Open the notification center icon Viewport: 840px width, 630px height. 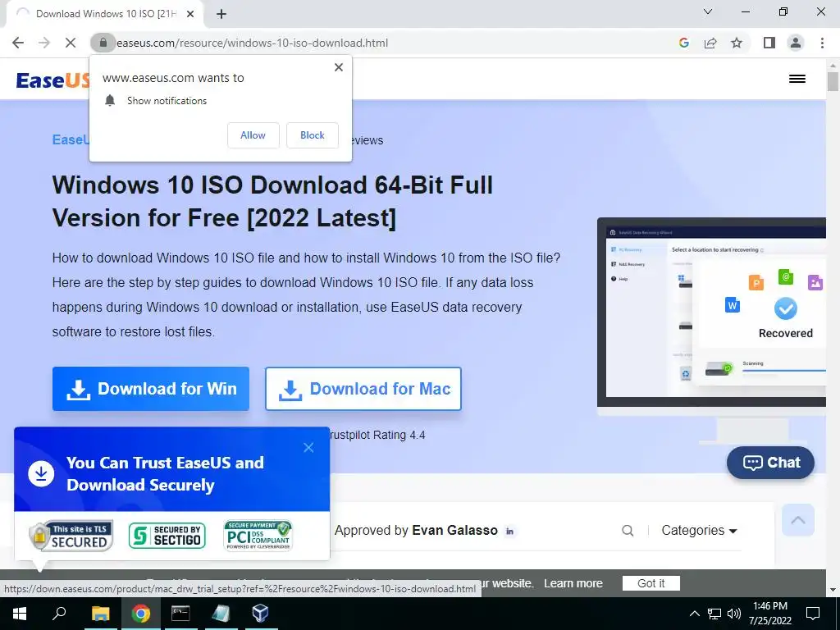[813, 614]
